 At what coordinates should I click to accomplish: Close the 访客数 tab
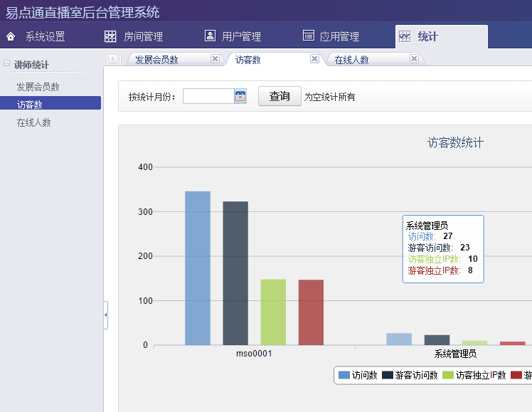point(314,59)
